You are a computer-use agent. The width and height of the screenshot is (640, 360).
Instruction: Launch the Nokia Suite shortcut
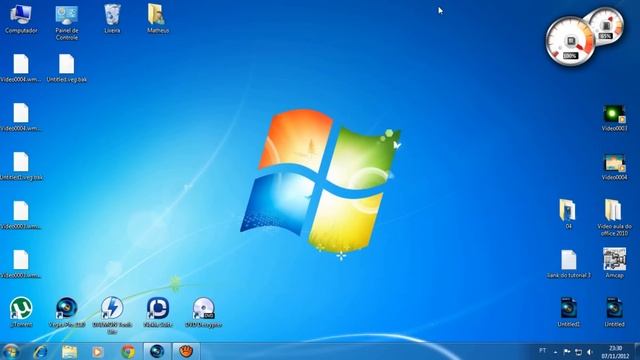158,313
